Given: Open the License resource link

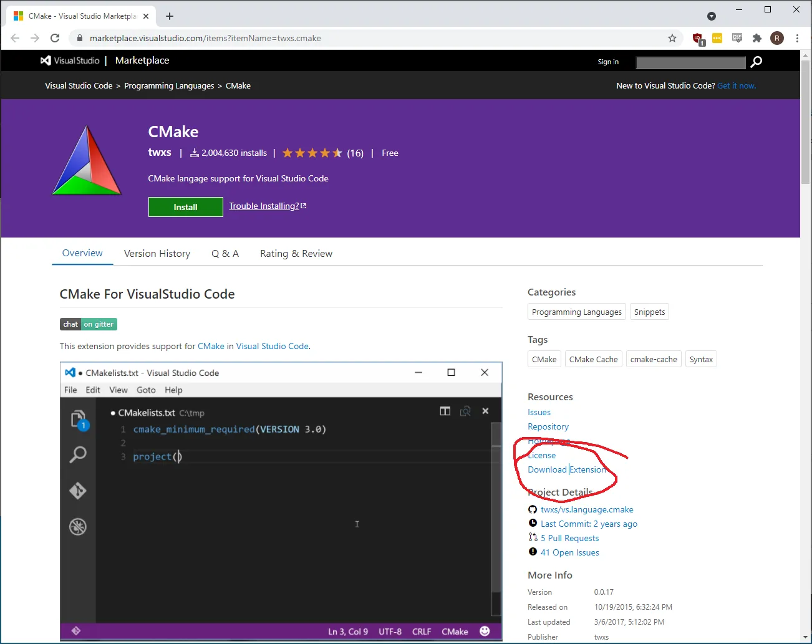Looking at the screenshot, I should [x=542, y=456].
